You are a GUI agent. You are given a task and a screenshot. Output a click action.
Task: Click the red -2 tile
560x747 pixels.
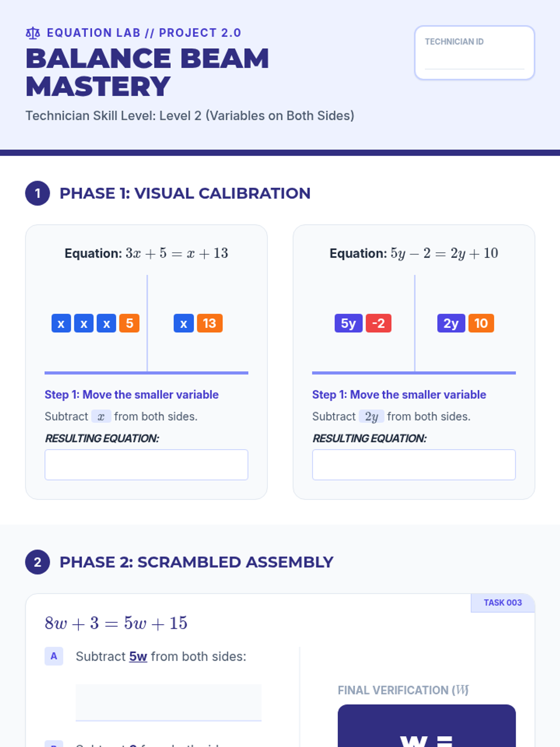click(x=378, y=323)
